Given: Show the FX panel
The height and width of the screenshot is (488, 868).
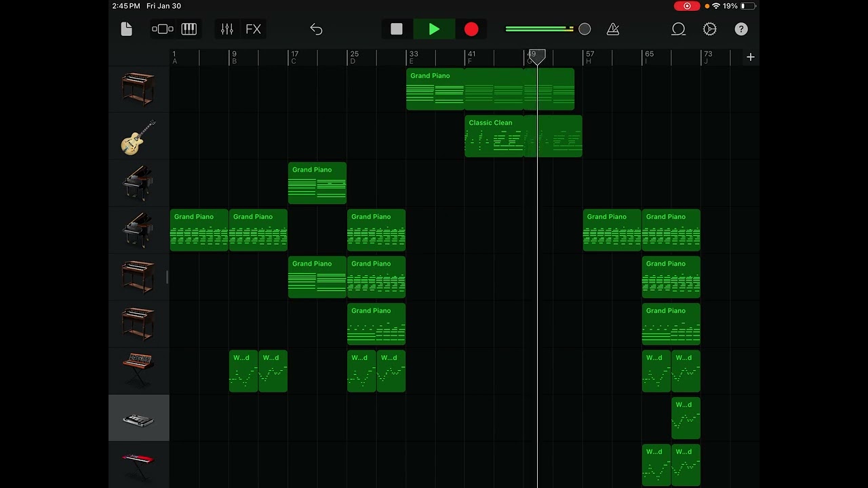Looking at the screenshot, I should pos(253,29).
